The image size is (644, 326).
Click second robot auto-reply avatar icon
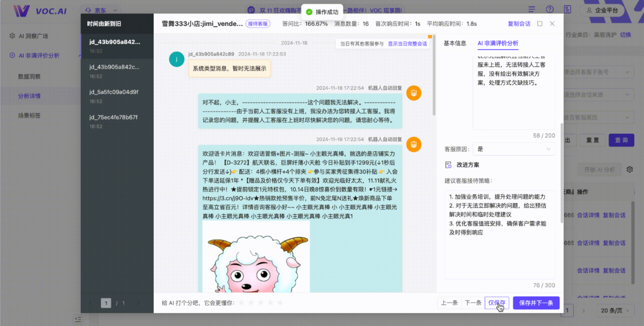pyautogui.click(x=414, y=145)
